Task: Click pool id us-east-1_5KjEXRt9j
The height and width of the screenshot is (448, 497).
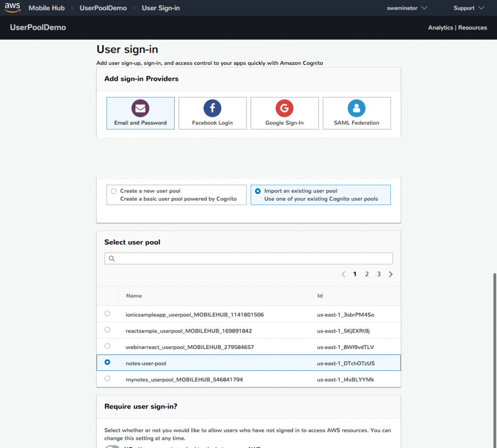Action: [x=343, y=331]
